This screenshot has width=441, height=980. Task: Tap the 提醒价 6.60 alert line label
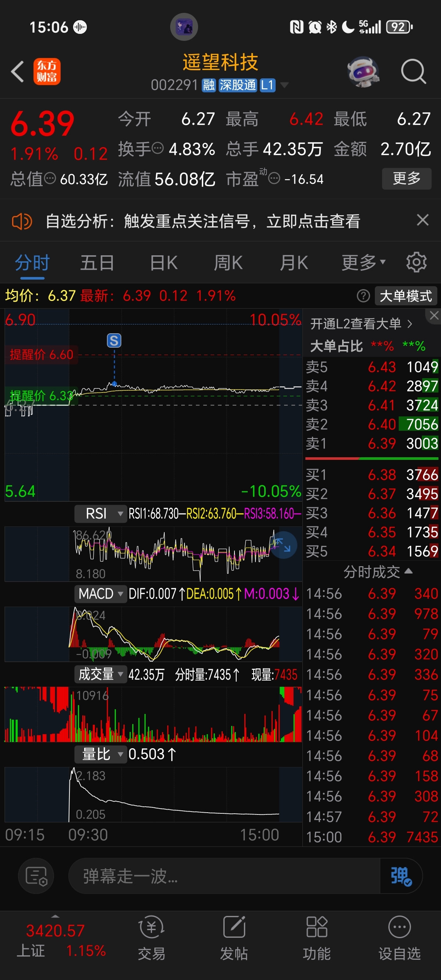42,355
